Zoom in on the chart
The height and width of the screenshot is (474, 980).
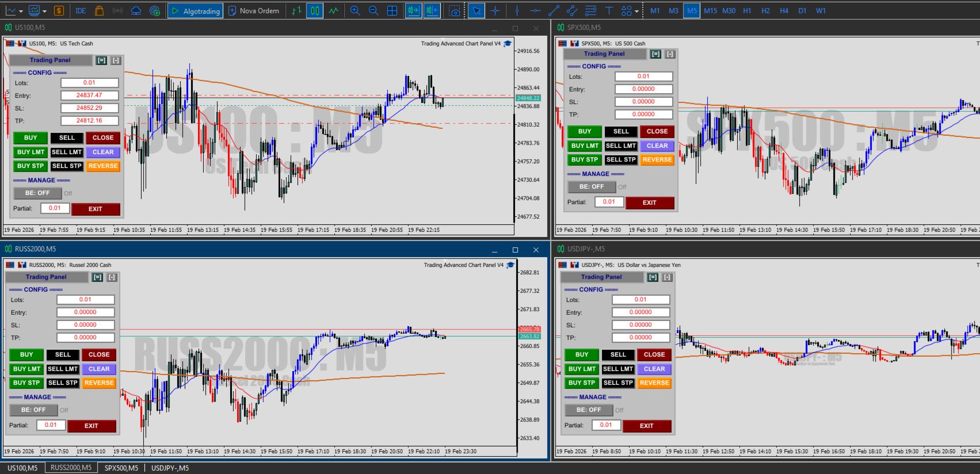[x=355, y=11]
